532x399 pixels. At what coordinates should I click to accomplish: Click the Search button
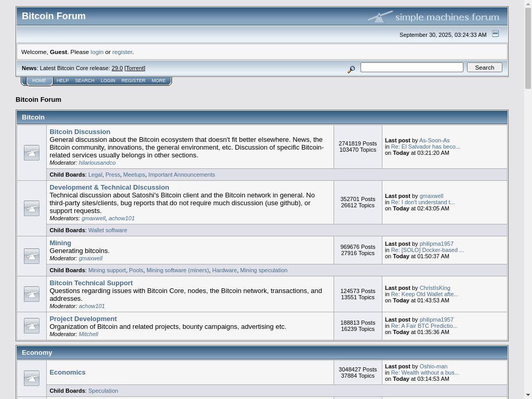pyautogui.click(x=485, y=68)
